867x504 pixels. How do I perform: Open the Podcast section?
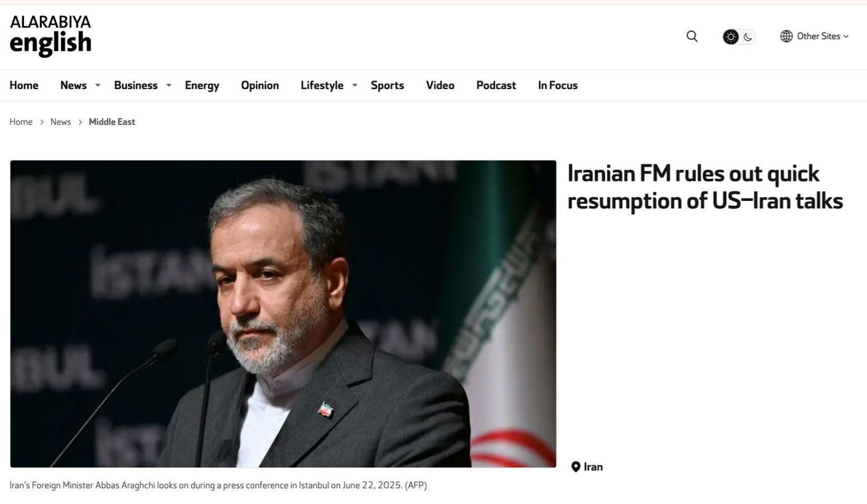pyautogui.click(x=496, y=85)
